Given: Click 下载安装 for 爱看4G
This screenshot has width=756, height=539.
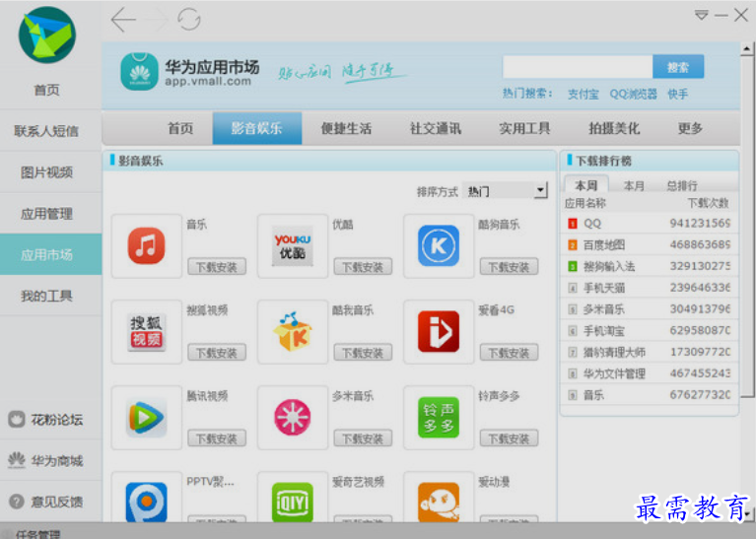Looking at the screenshot, I should pyautogui.click(x=509, y=353).
